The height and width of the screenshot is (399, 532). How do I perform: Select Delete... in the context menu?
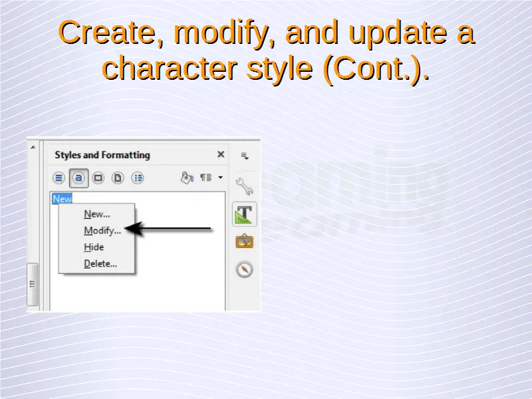100,263
